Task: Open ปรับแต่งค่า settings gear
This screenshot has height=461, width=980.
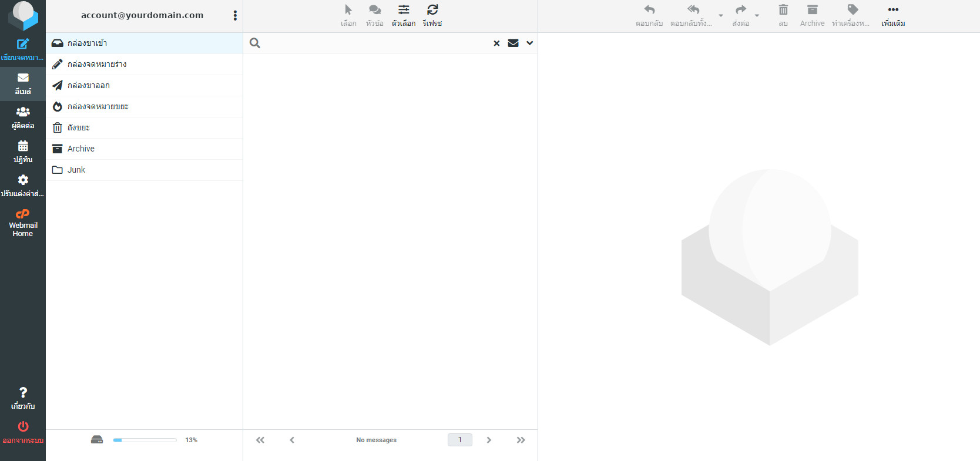Action: click(x=23, y=186)
